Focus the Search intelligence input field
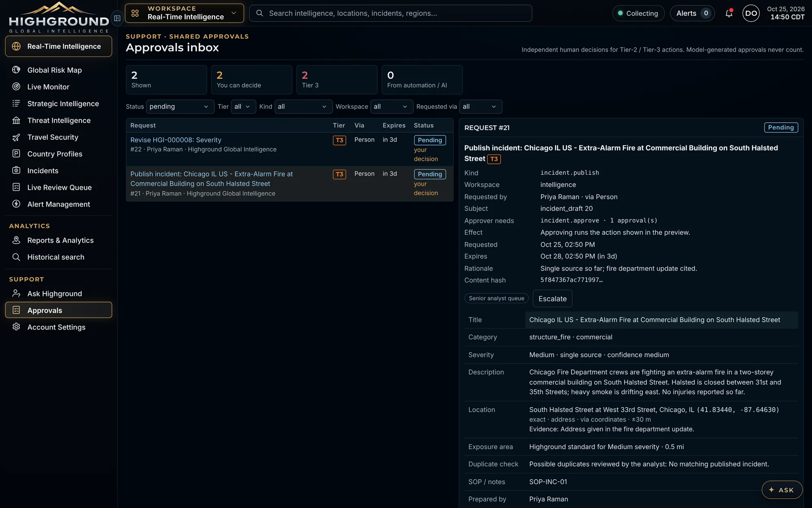Viewport: 812px width, 508px height. click(390, 13)
